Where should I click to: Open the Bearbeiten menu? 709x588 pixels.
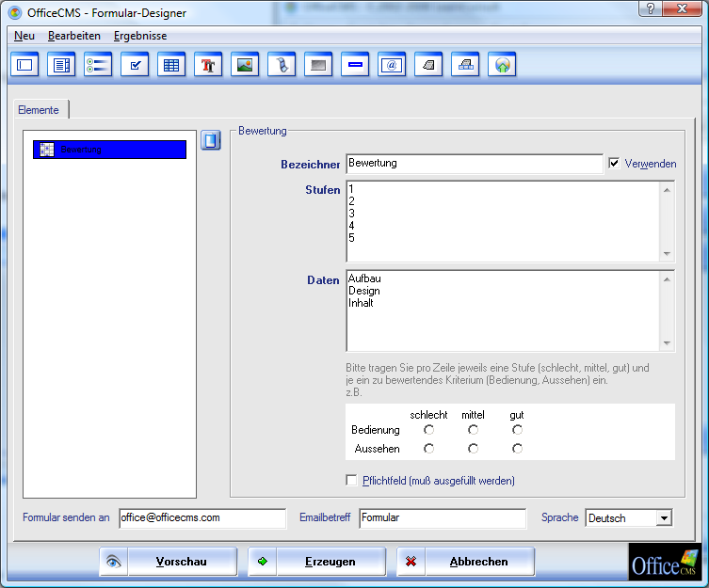point(74,36)
